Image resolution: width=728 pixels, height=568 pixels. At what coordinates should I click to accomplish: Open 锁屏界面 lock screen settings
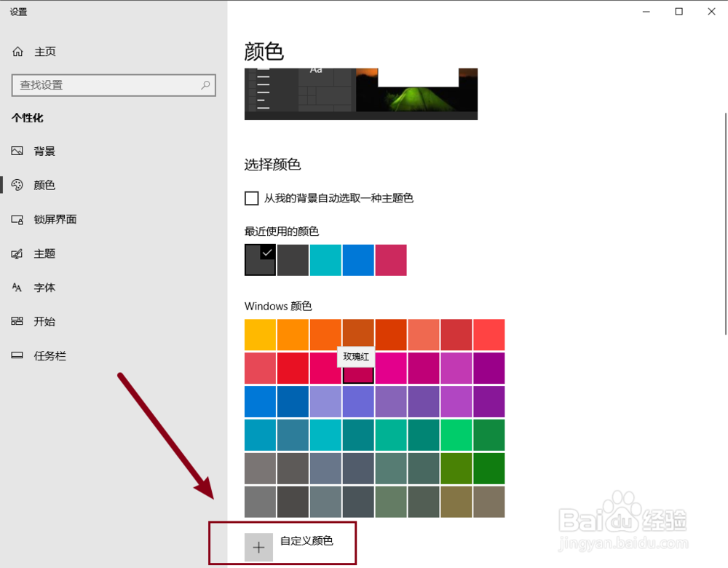(x=44, y=219)
